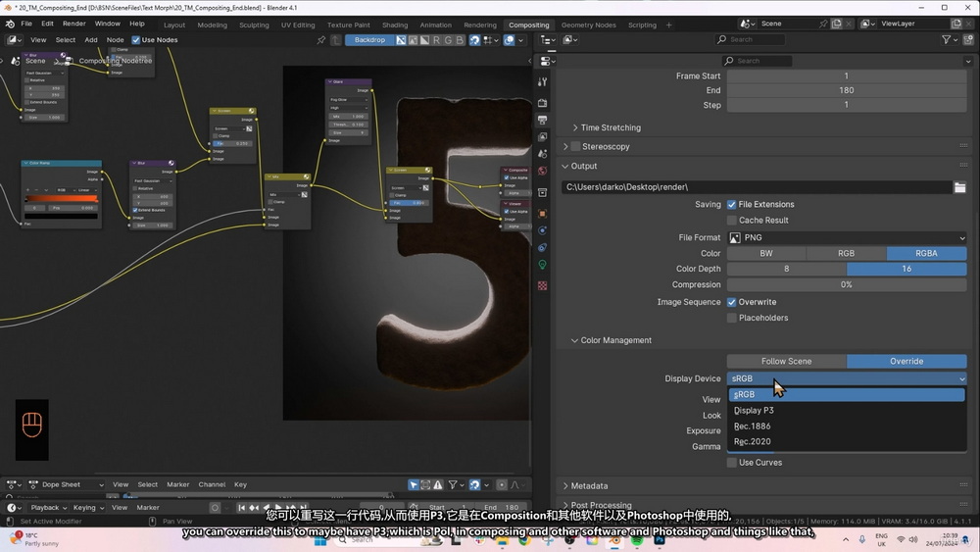
Task: Open Dope Sheet mode dropdown
Action: point(67,484)
